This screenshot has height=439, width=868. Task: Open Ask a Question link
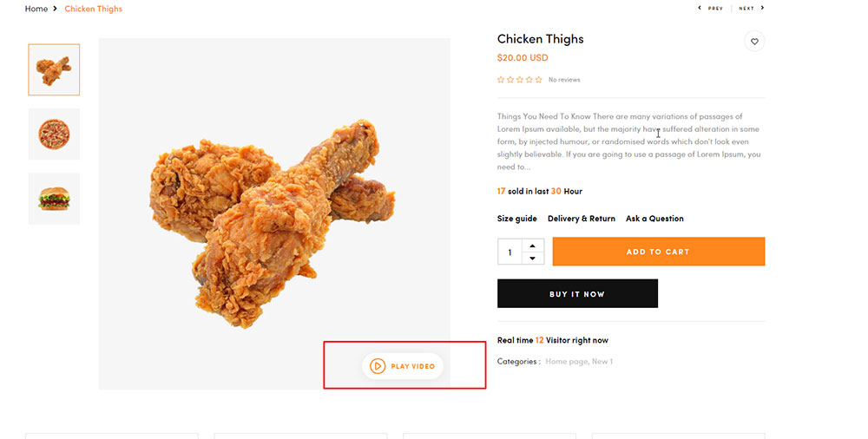[x=654, y=219]
